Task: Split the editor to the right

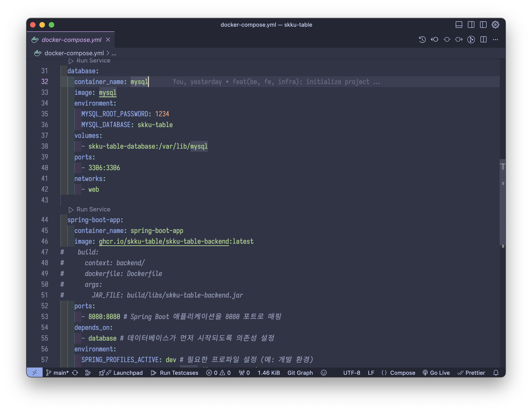Action: 483,40
